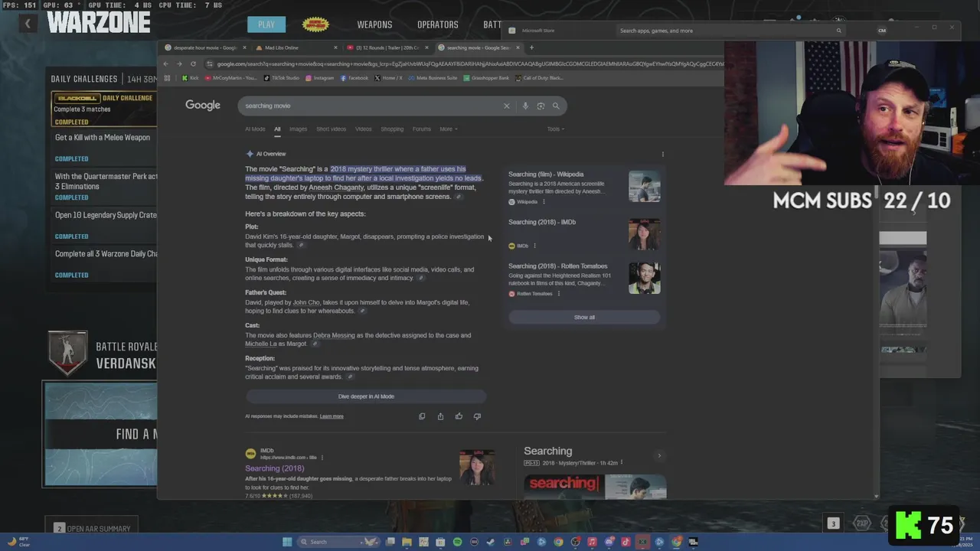Open the Grasshopper Bank bookmark
The image size is (980, 551).
pyautogui.click(x=487, y=77)
